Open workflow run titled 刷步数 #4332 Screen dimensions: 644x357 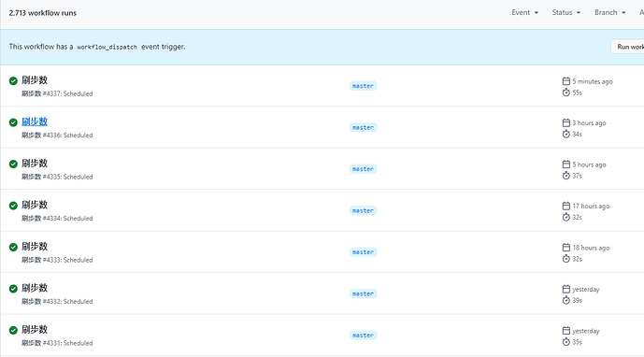[35, 288]
